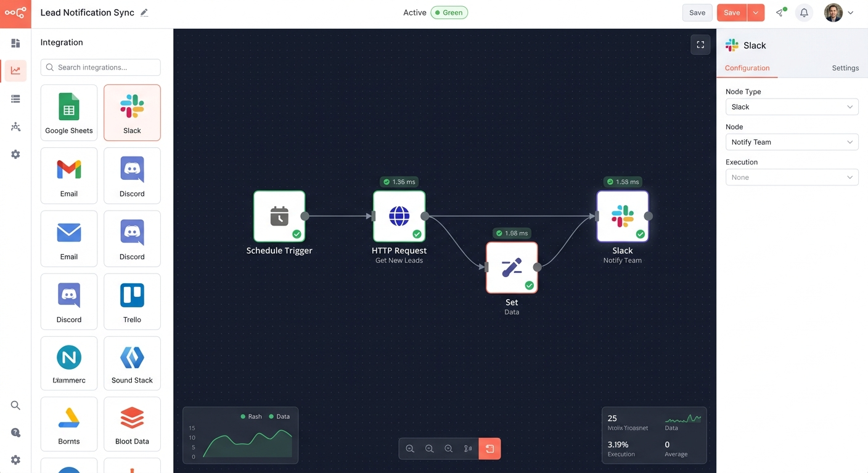Click the Search integrations field
This screenshot has height=473, width=868.
click(x=100, y=67)
